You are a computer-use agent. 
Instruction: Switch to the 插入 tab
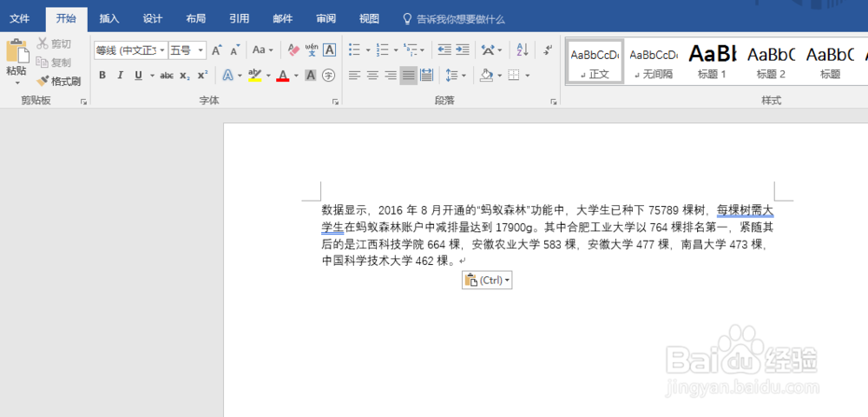pyautogui.click(x=109, y=19)
